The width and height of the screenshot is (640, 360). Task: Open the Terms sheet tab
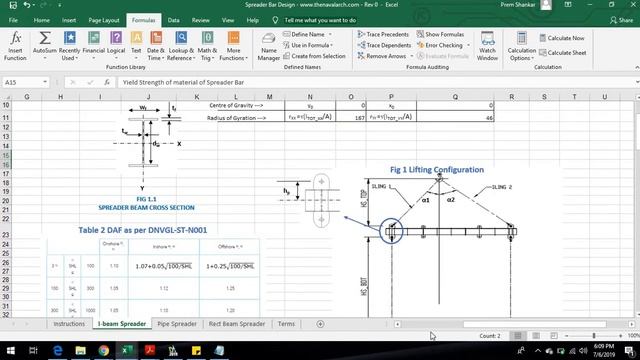pos(286,324)
